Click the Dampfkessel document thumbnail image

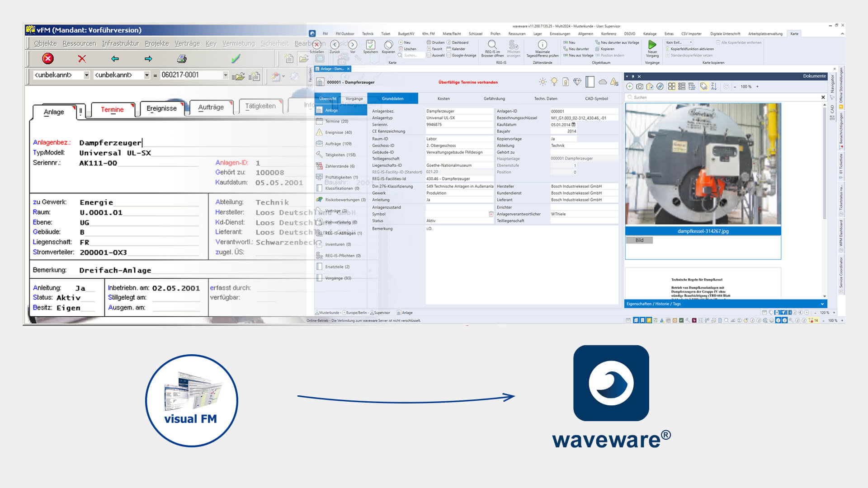[x=703, y=164]
